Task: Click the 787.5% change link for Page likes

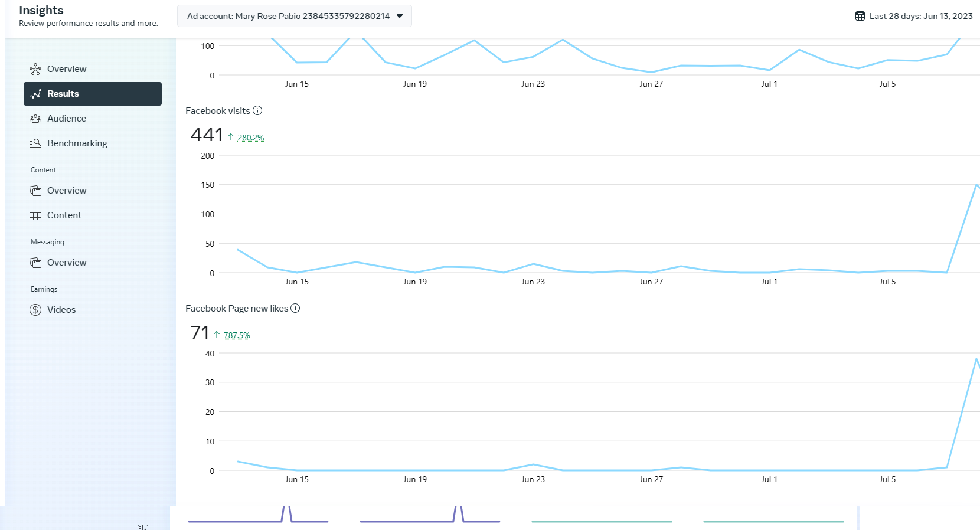Action: coord(237,335)
